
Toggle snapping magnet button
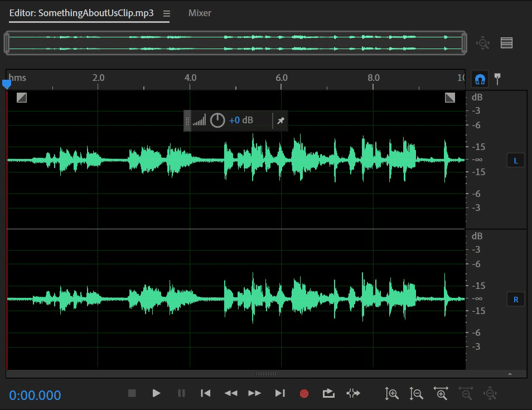480,79
